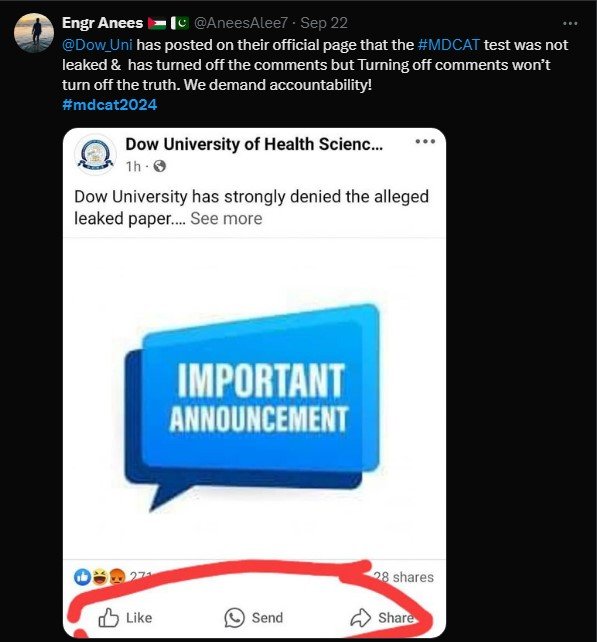
Task: Click the angry reaction emoji
Action: click(x=117, y=577)
